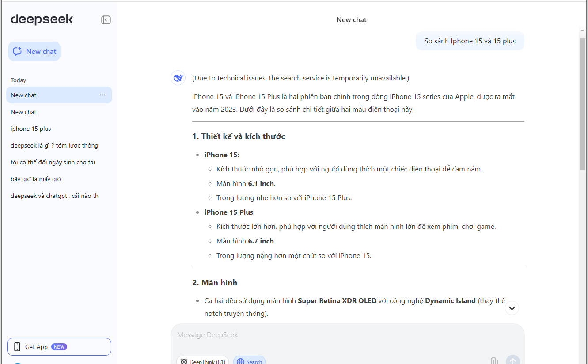Open the options menu for the selected New chat

[x=102, y=95]
